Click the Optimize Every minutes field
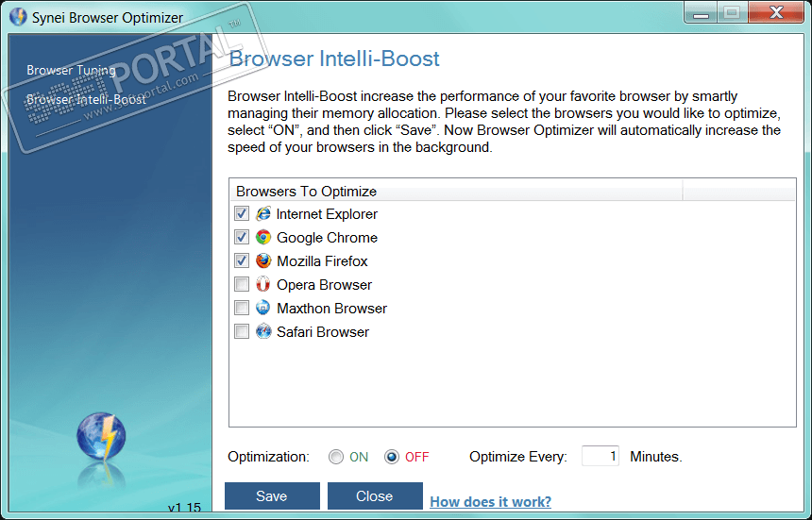 click(x=601, y=457)
